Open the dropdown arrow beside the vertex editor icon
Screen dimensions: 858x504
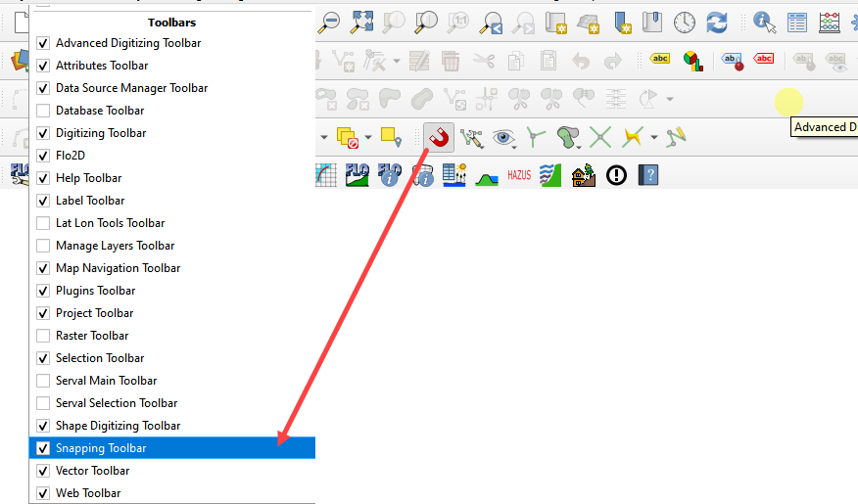(x=396, y=62)
